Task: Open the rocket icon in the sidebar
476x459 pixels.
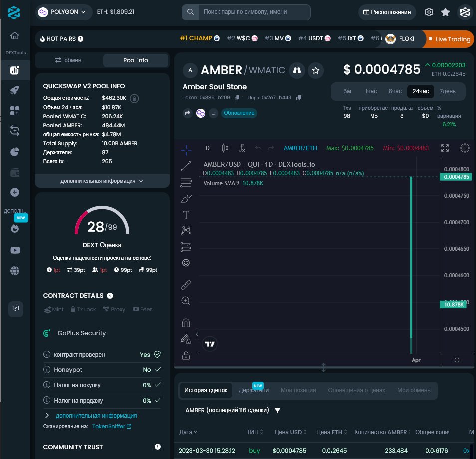Action: [15, 90]
